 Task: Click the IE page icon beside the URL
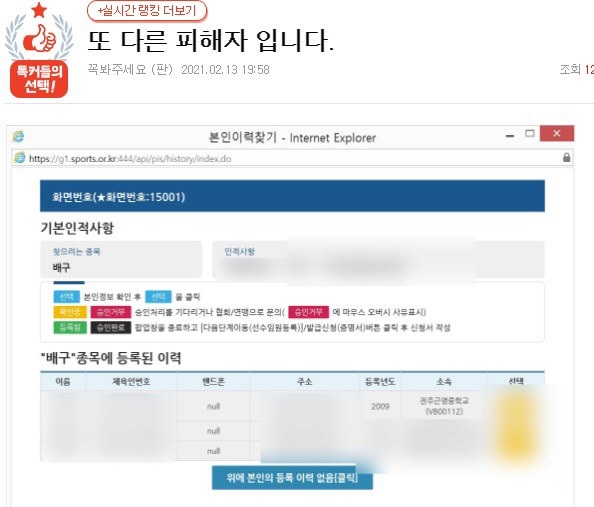tap(20, 158)
